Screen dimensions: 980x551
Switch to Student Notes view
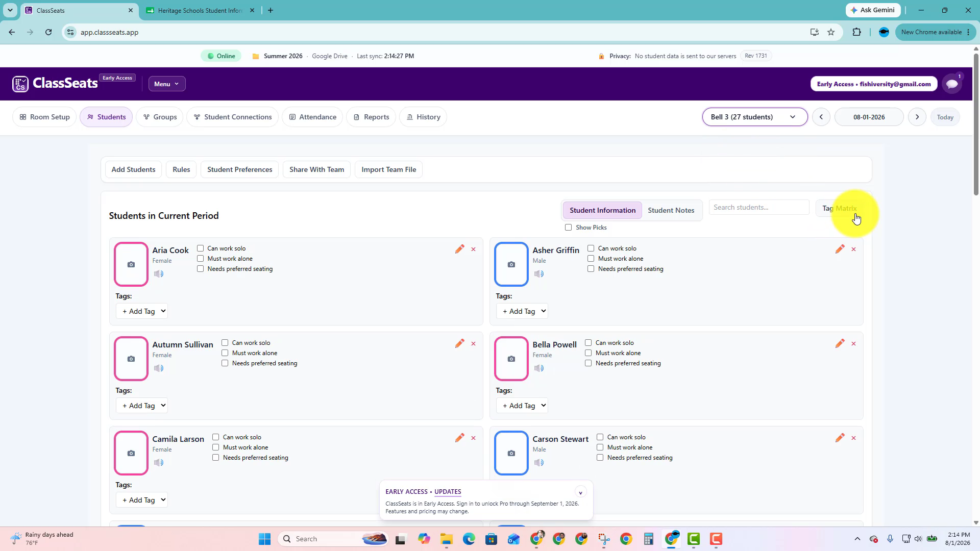click(671, 210)
